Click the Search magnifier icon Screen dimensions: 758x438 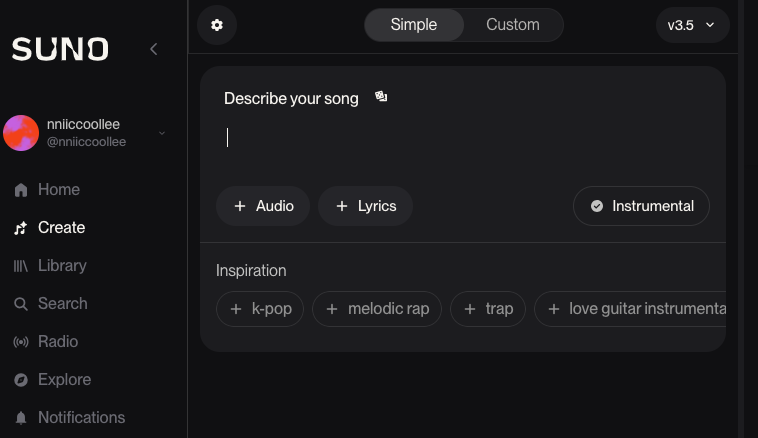point(21,304)
